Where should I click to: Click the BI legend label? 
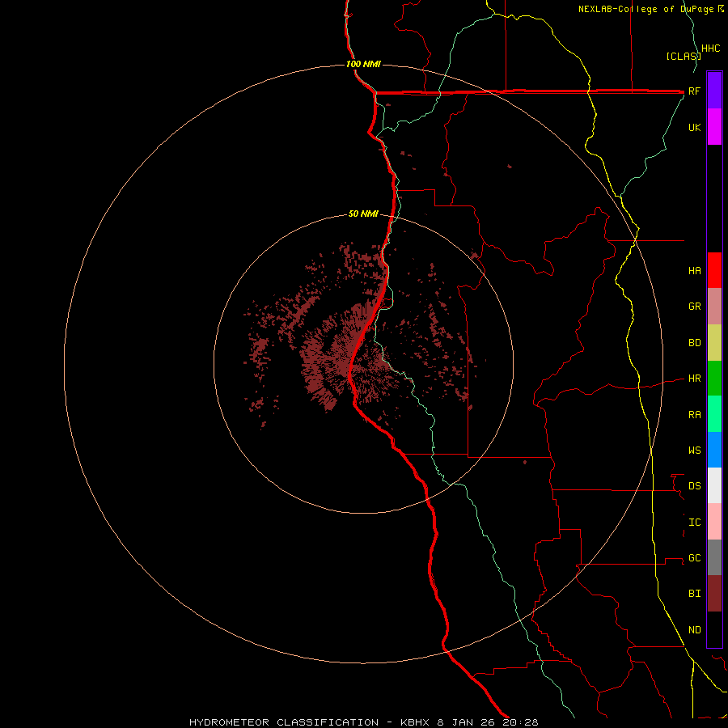[x=694, y=594]
